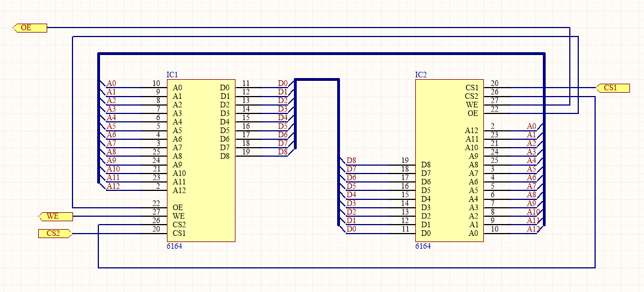Click net label D8 beside IC1's outputs
The height and width of the screenshot is (292, 644).
click(x=283, y=152)
